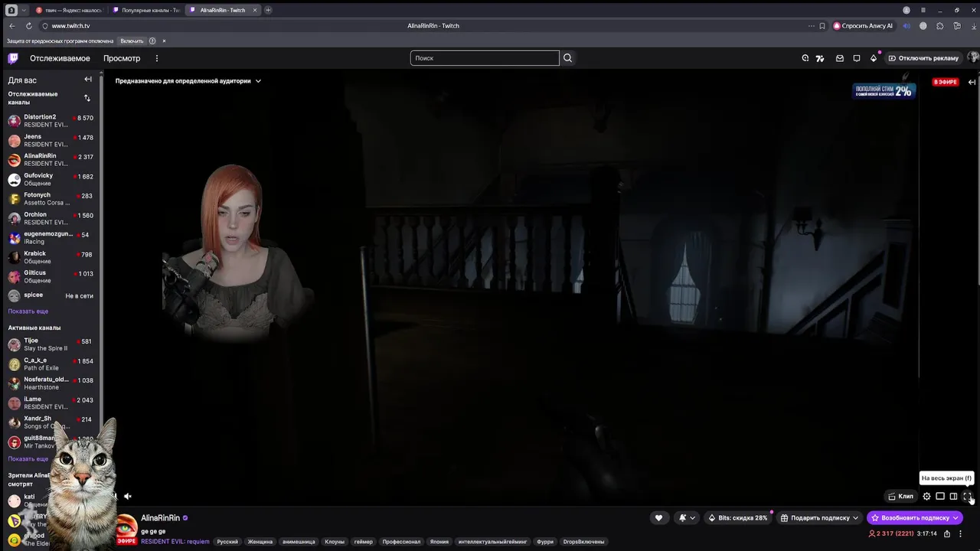This screenshot has width=980, height=551.
Task: Click the DropsВключены tag
Action: (584, 542)
